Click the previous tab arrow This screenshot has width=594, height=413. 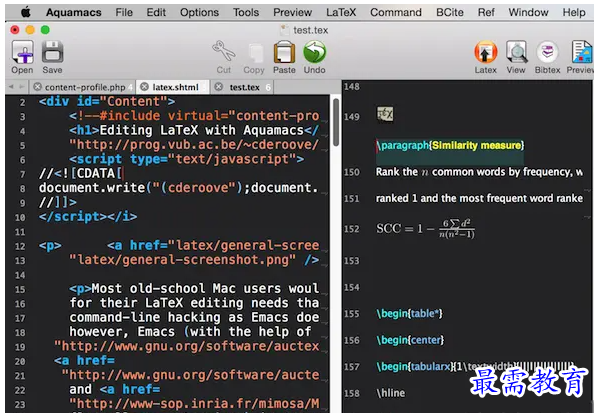pos(11,87)
